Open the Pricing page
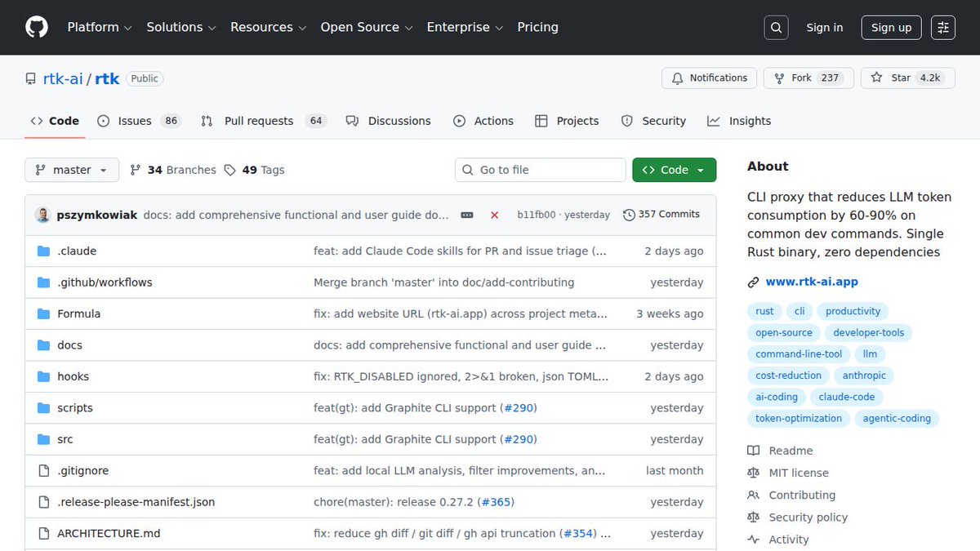 [538, 27]
